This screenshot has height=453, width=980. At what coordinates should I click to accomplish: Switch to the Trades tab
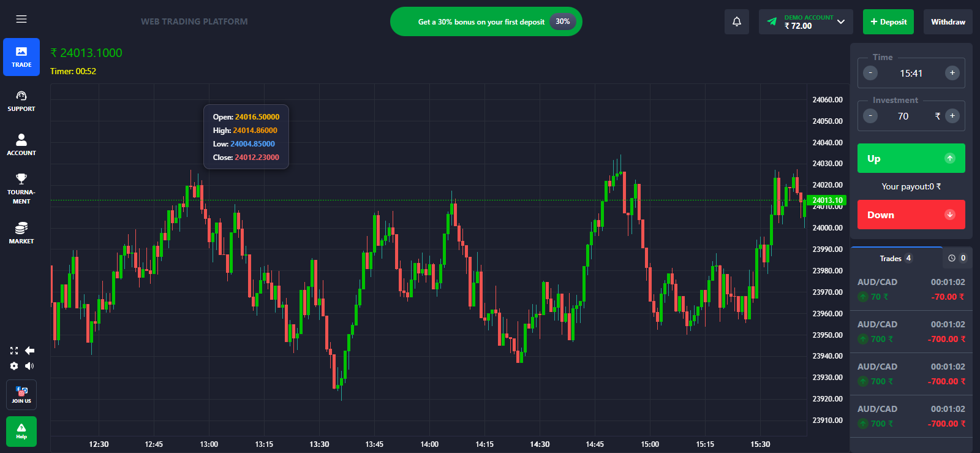click(x=895, y=258)
